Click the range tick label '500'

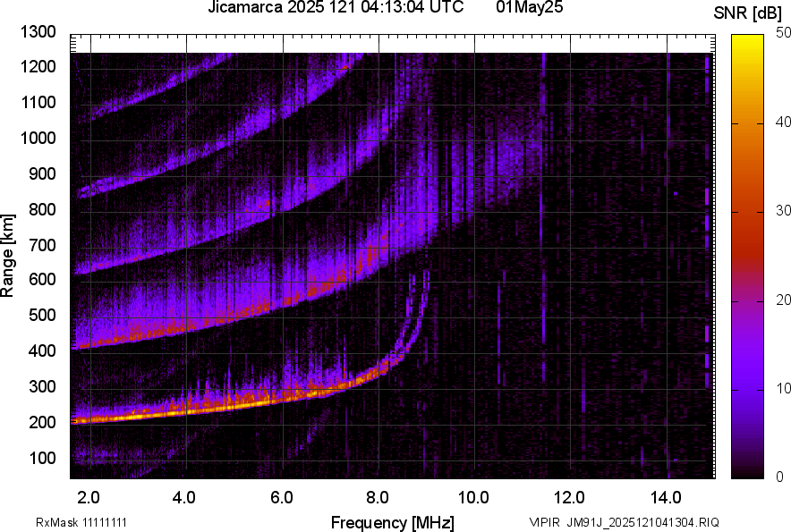(x=42, y=315)
